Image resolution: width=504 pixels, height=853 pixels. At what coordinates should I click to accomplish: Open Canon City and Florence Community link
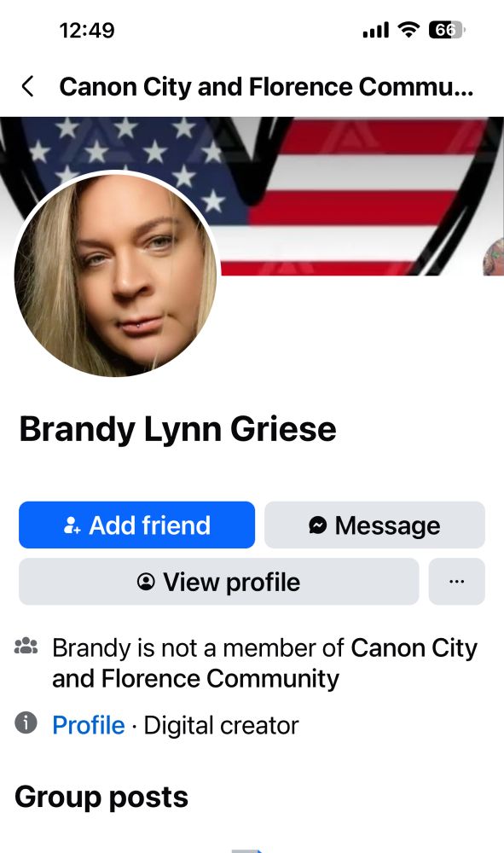(264, 663)
